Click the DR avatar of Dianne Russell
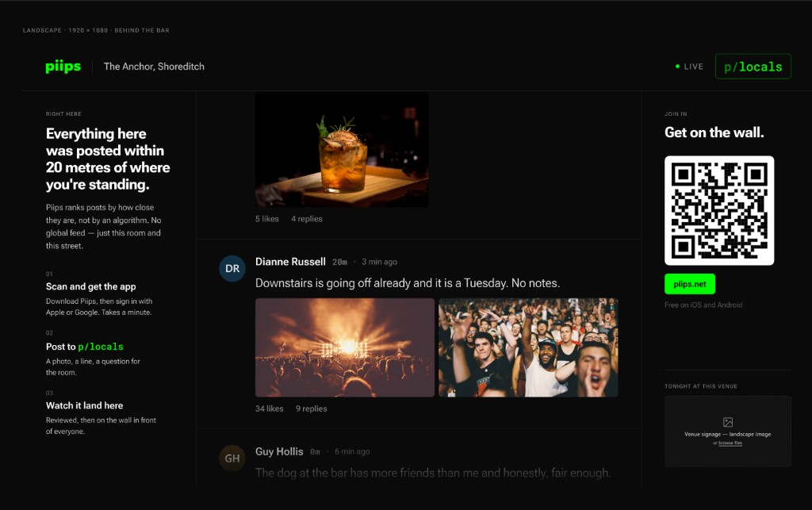The image size is (812, 510). [x=232, y=268]
